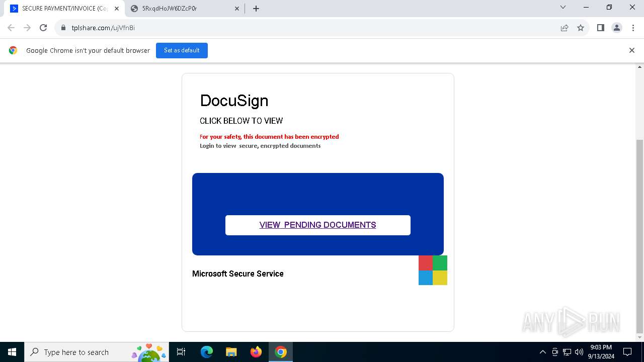Click the four-color Microsoft logo
The width and height of the screenshot is (644, 362).
tap(433, 270)
